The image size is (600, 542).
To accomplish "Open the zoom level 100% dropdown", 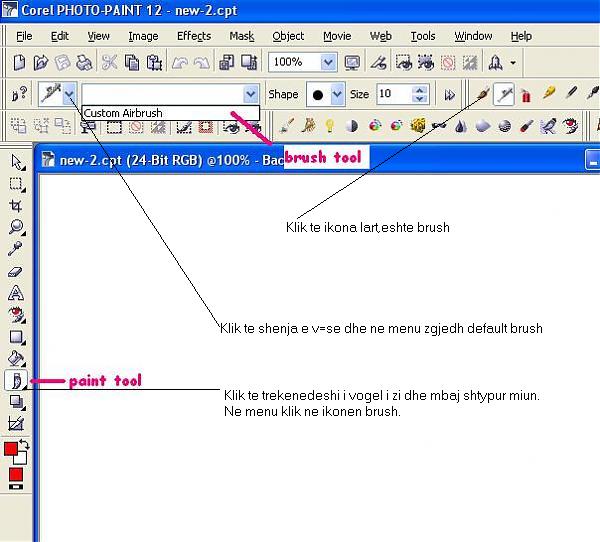I will click(x=328, y=62).
